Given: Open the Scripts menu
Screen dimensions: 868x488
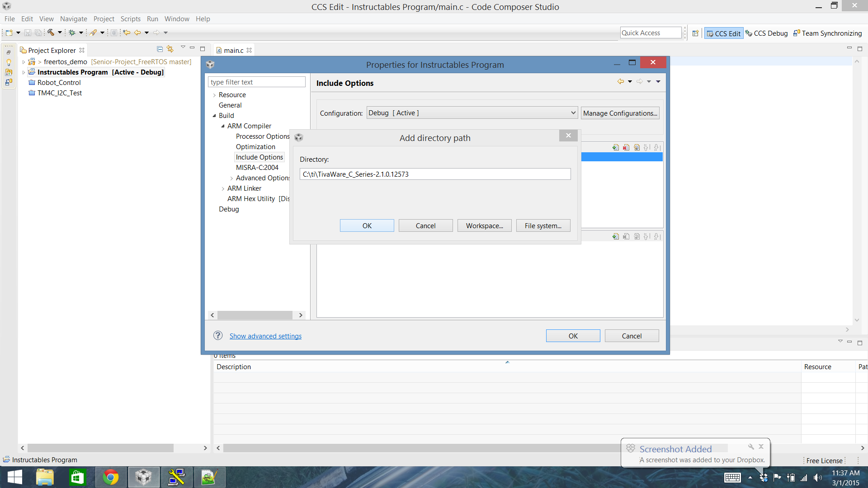Looking at the screenshot, I should click(130, 19).
